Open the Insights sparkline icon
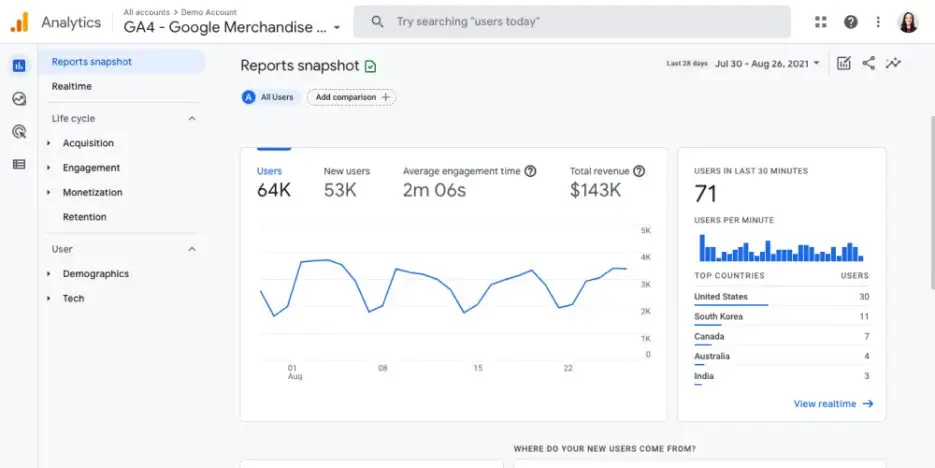The width and height of the screenshot is (935, 468). click(x=893, y=63)
